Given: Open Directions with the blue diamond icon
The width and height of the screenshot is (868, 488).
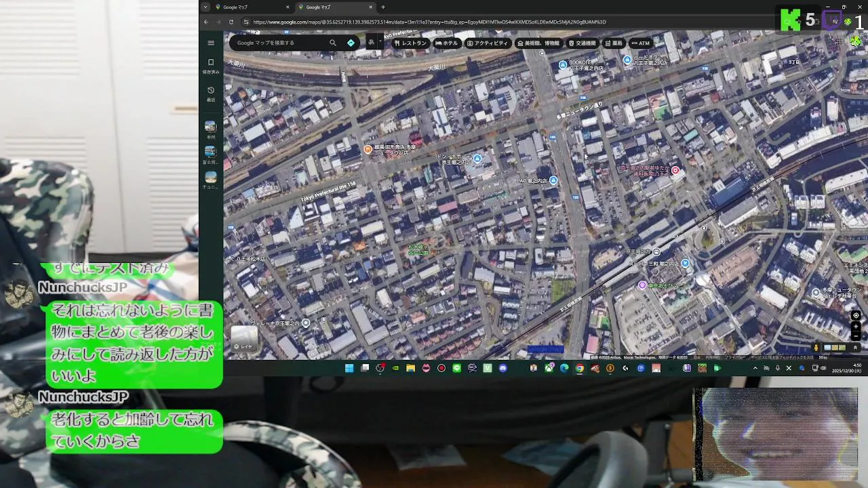Looking at the screenshot, I should pos(351,43).
